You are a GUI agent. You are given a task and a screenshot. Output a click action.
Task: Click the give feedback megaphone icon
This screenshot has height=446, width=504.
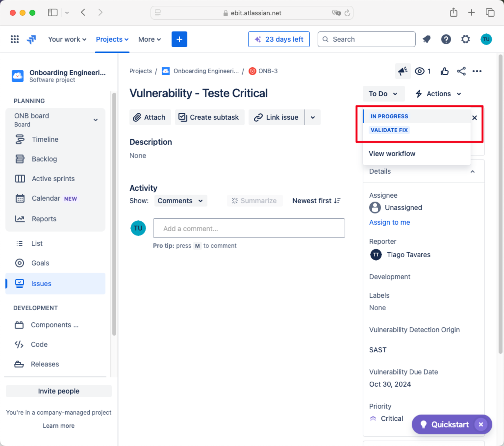[x=403, y=71]
